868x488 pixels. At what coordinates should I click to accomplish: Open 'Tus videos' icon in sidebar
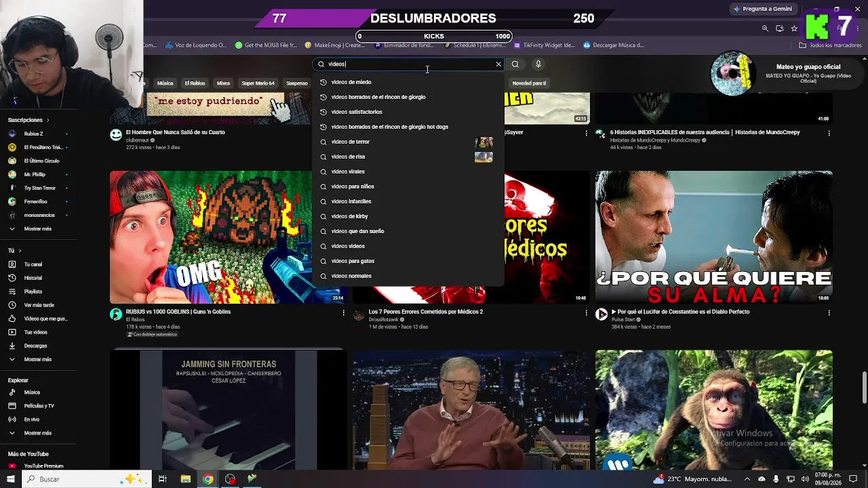[12, 332]
